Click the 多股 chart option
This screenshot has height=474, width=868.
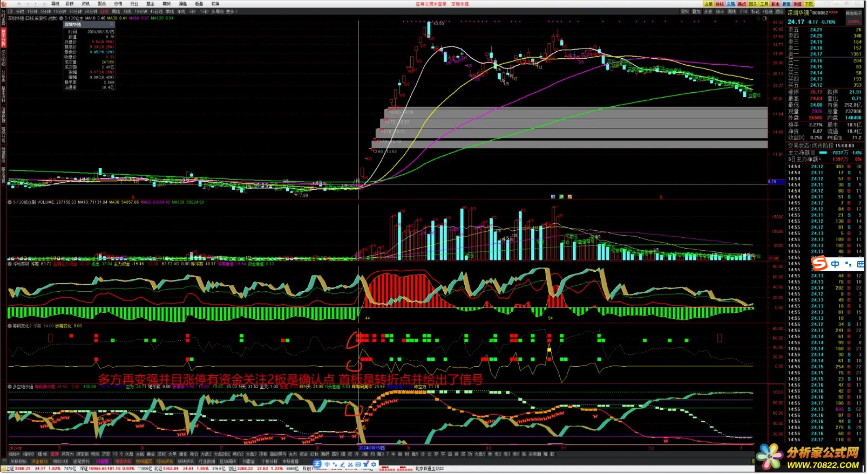point(708,11)
